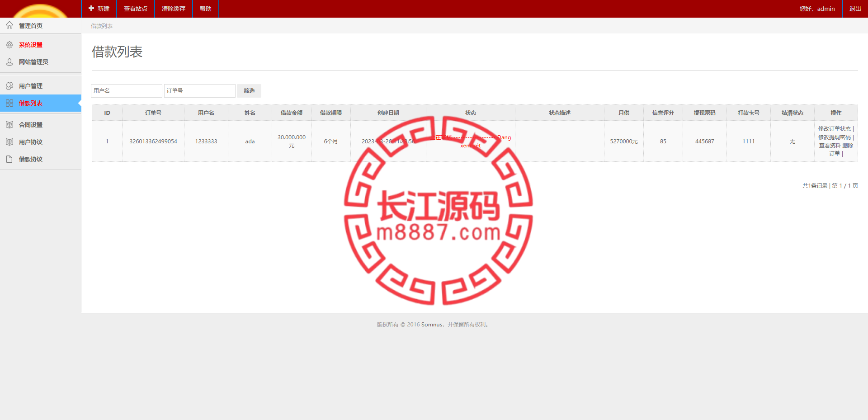Click the settlement status cell 无
The height and width of the screenshot is (420, 868).
tap(793, 141)
